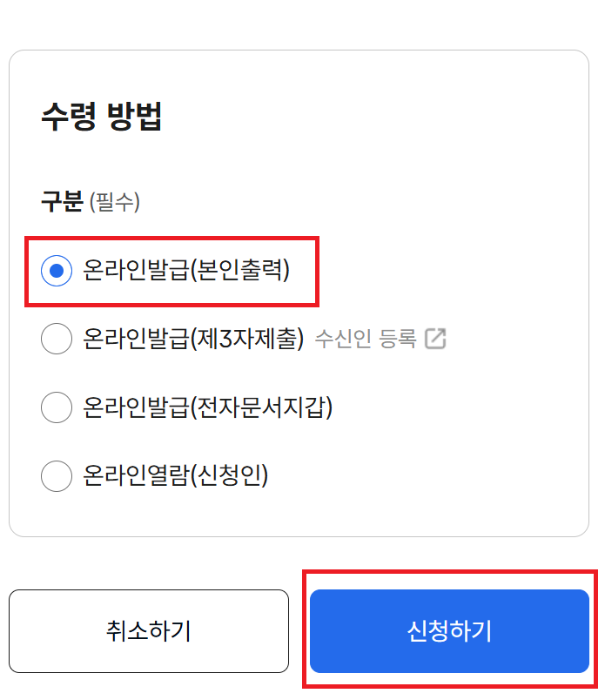The image size is (605, 700).
Task: Select the 온라인발급(전자문서지갑) option
Action: point(56,407)
